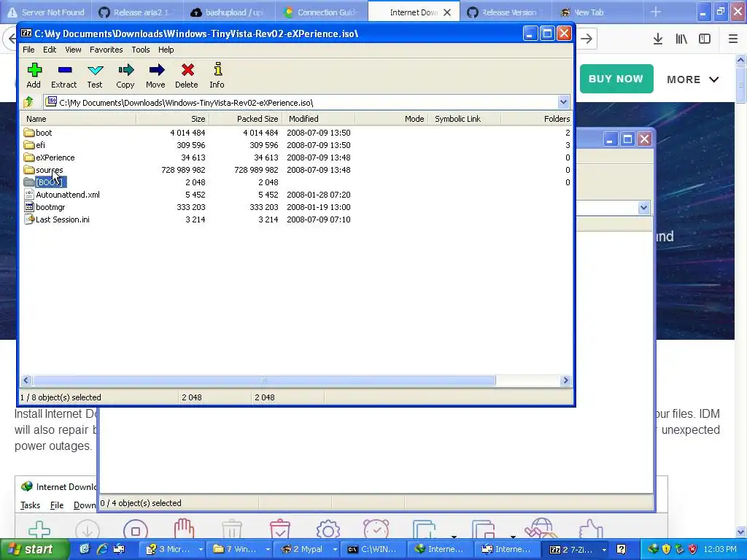Expand the 7 Win... taskbar group arrow

pos(268,549)
